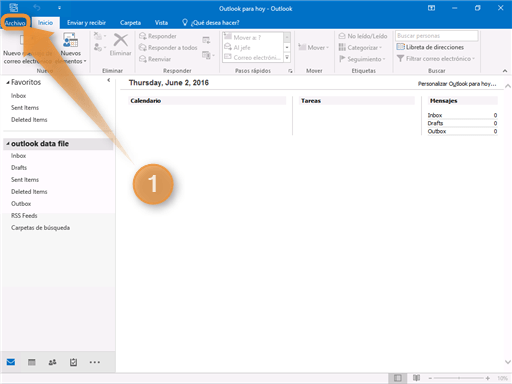This screenshot has width=512, height=384.
Task: Click the Eliminar delete icon
Action: click(120, 44)
